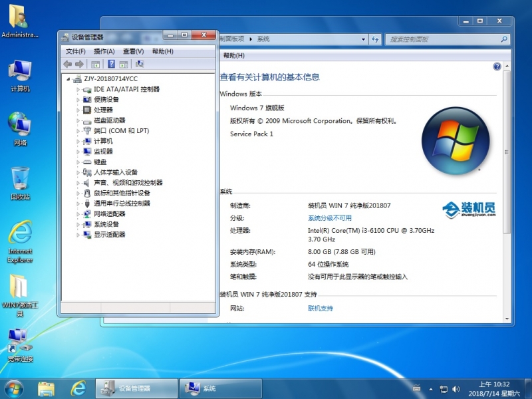Open the 操作(A) menu

[x=104, y=51]
